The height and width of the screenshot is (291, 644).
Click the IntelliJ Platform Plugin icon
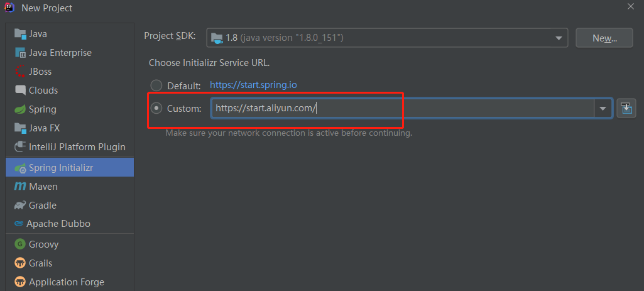coord(20,146)
